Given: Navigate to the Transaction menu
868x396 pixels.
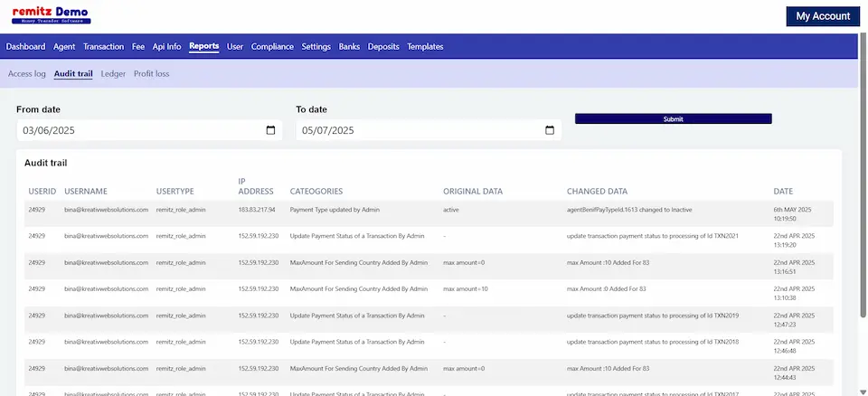Looking at the screenshot, I should [103, 46].
